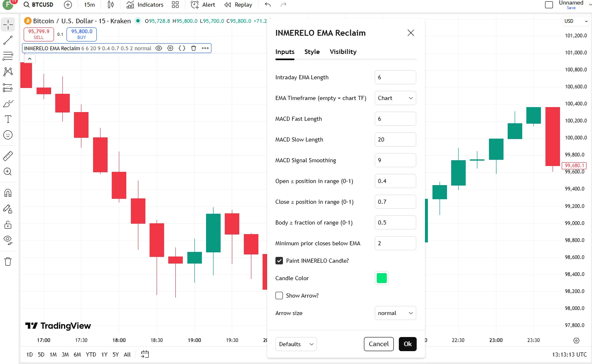Select the Trend Line drawing tool
Image resolution: width=592 pixels, height=364 pixels.
pyautogui.click(x=8, y=40)
